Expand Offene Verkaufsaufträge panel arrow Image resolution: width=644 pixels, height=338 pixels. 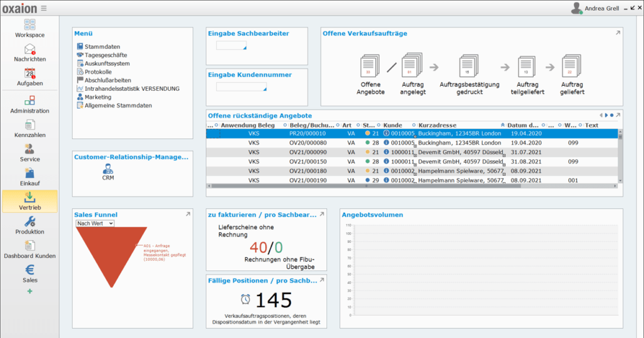click(618, 33)
